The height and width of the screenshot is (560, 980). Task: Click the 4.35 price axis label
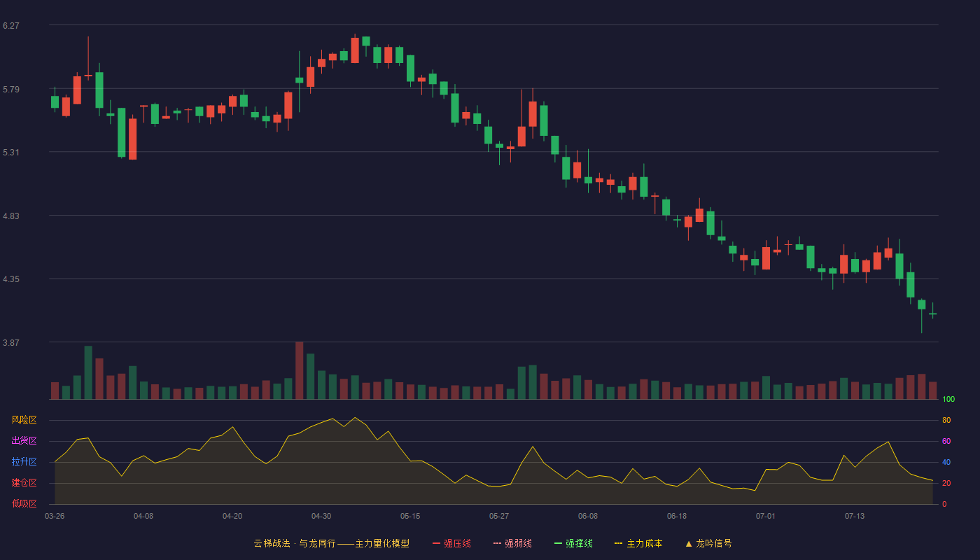tap(11, 279)
